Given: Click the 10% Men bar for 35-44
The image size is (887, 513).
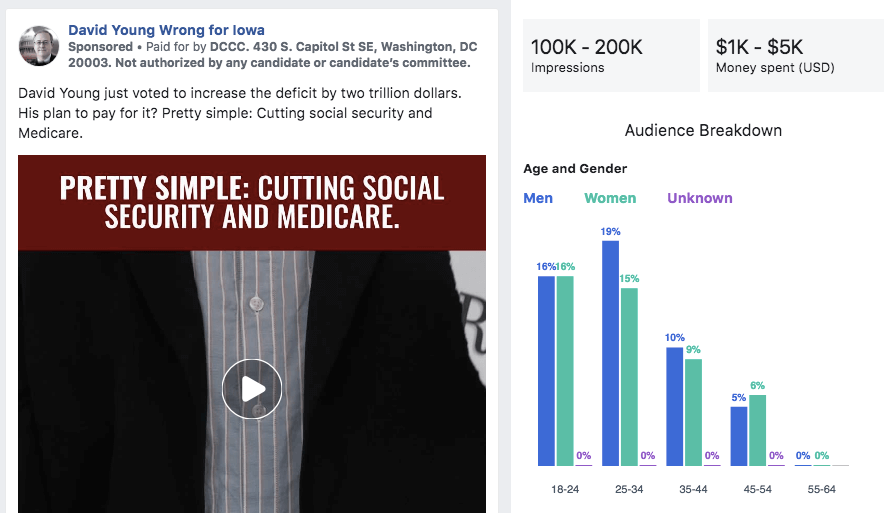Looking at the screenshot, I should coord(675,406).
